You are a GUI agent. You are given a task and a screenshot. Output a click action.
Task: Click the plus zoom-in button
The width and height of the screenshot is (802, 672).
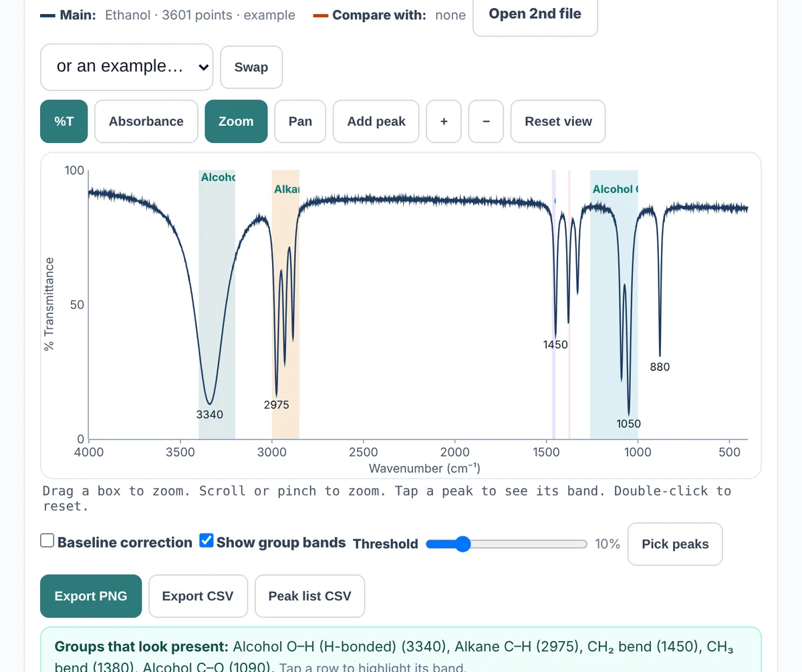click(x=444, y=121)
